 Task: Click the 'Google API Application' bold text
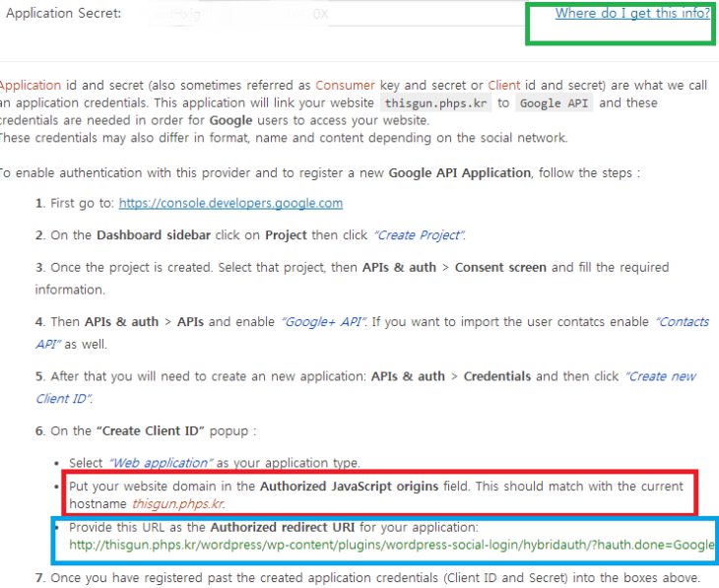[459, 173]
